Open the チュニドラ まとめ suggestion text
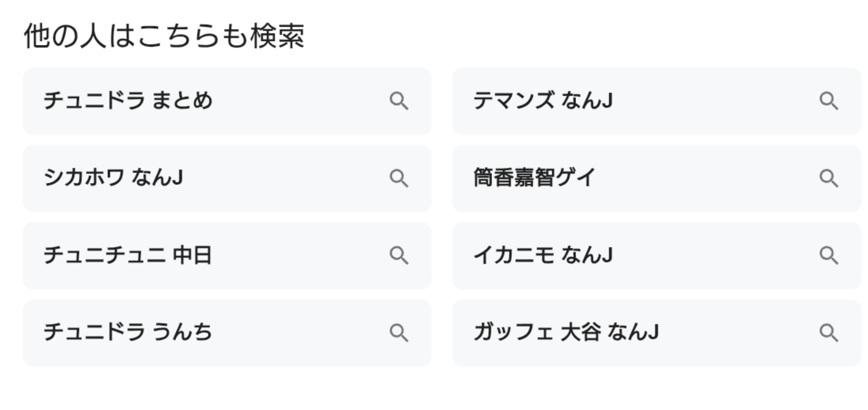Viewport: 868px width, 410px height. 128,100
